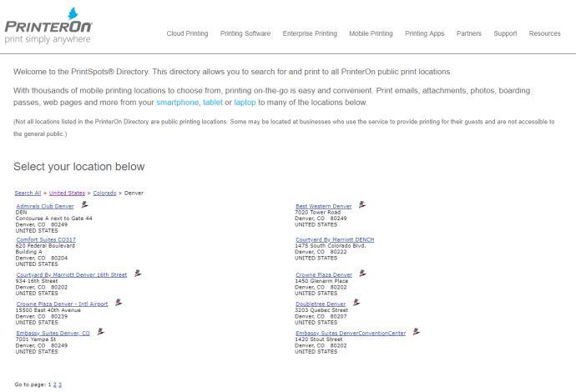Image resolution: width=576 pixels, height=392 pixels.
Task: Follow the laptop link in intro text
Action: pyautogui.click(x=245, y=102)
